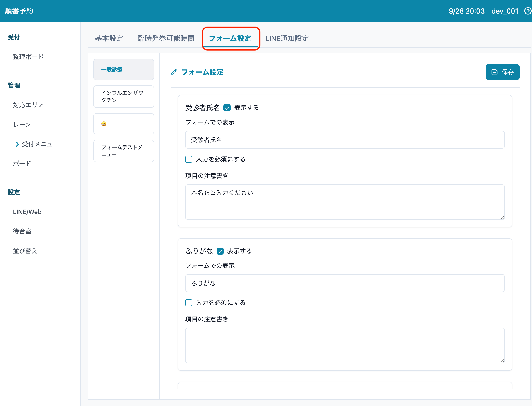532x406 pixels.
Task: Click the 受診者氏名 form display text field
Action: tap(345, 140)
